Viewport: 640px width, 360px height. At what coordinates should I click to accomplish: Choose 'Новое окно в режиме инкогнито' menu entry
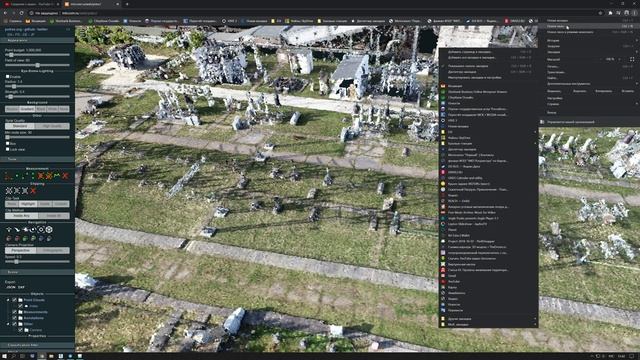590,32
